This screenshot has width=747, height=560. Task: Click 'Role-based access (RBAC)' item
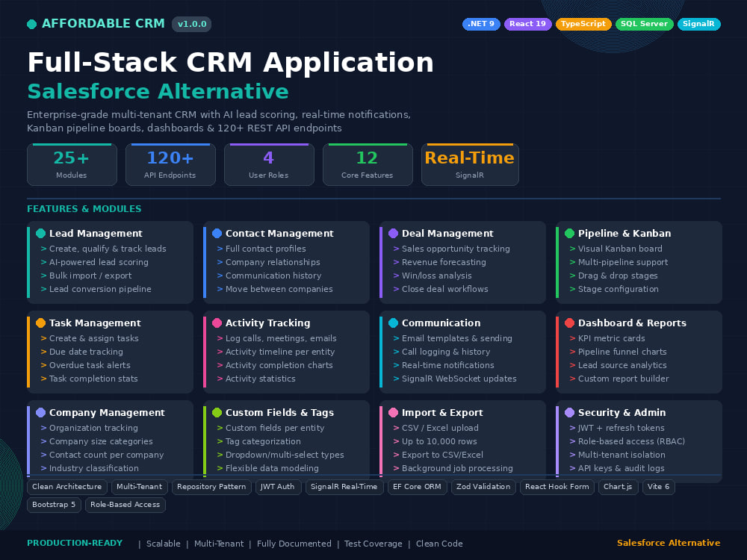pyautogui.click(x=631, y=441)
